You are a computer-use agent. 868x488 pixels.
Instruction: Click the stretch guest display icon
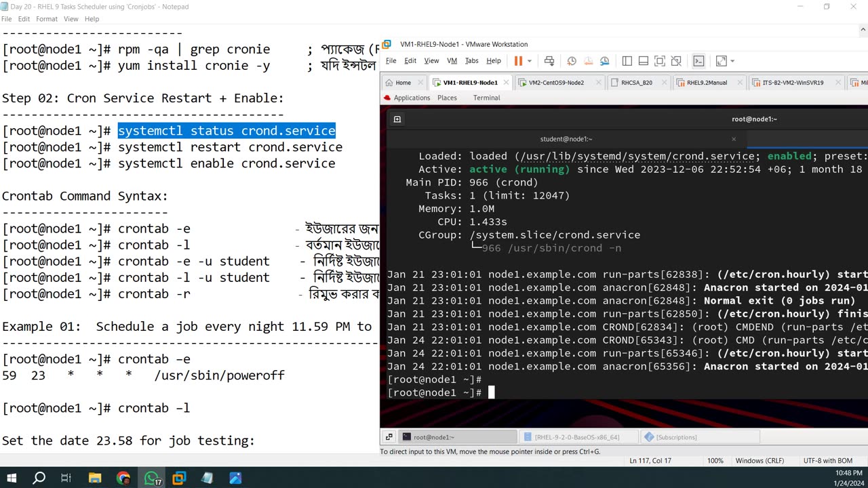click(721, 61)
